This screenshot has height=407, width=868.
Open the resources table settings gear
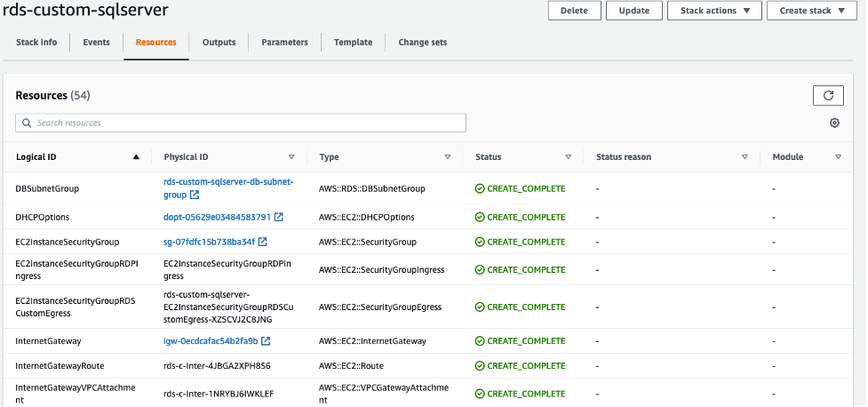[834, 123]
